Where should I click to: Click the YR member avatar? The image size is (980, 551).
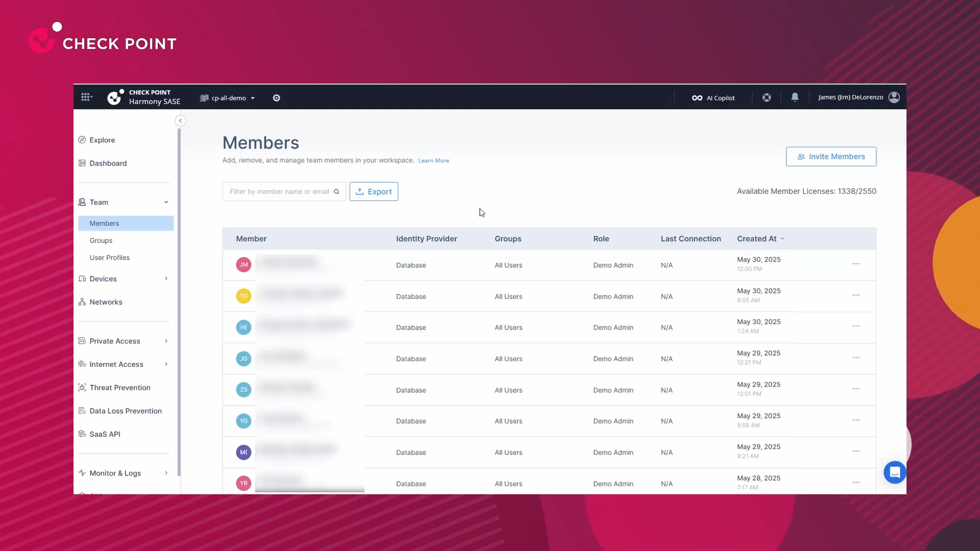[243, 483]
